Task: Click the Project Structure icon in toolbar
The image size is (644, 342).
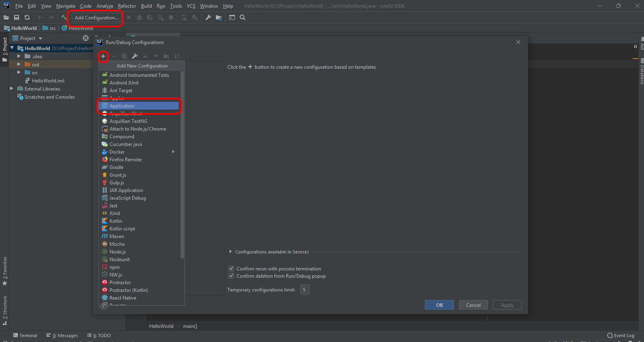Action: point(219,17)
